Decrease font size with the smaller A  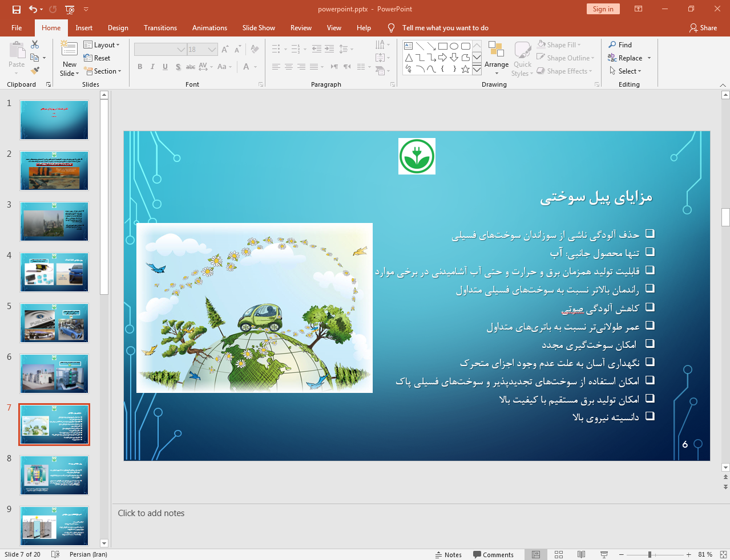click(x=237, y=50)
